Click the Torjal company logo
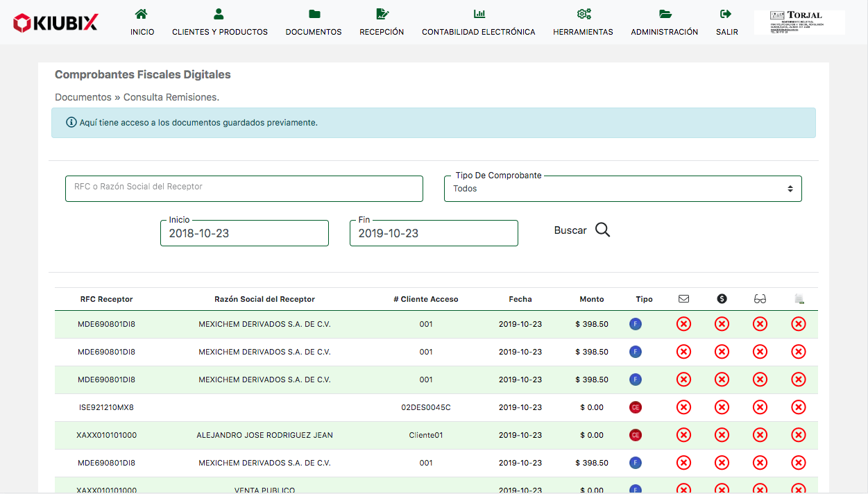868x494 pixels. 799,22
